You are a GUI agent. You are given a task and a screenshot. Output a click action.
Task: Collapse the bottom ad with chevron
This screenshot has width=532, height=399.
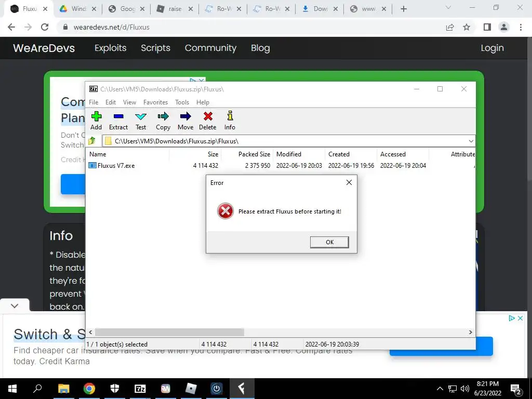pos(14,305)
